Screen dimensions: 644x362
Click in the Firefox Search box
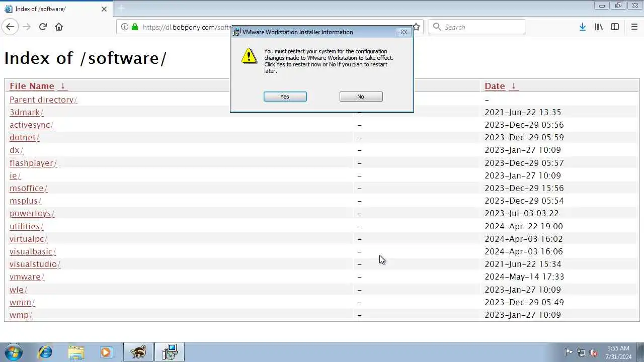477,27
